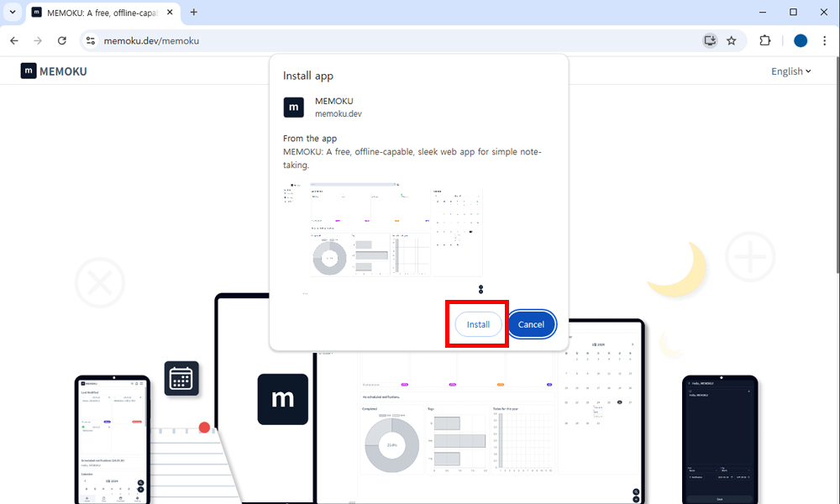Cancel the Install app dialog
The height and width of the screenshot is (504, 840).
531,324
